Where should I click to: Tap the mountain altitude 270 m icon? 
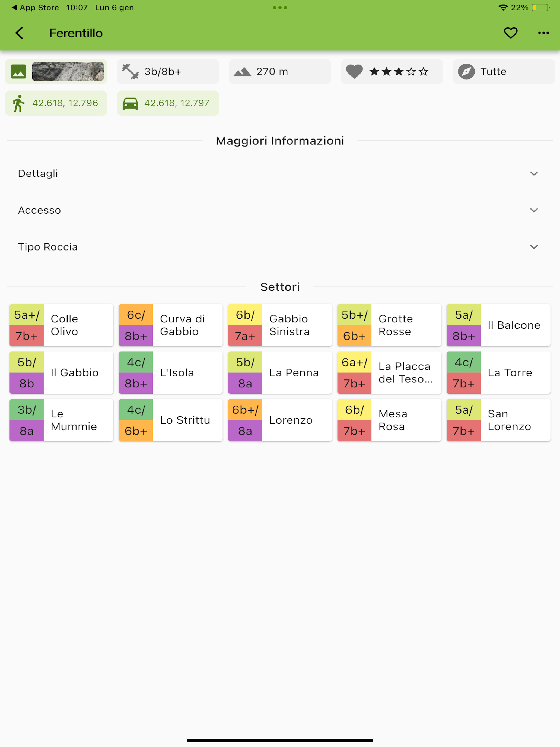click(x=242, y=72)
